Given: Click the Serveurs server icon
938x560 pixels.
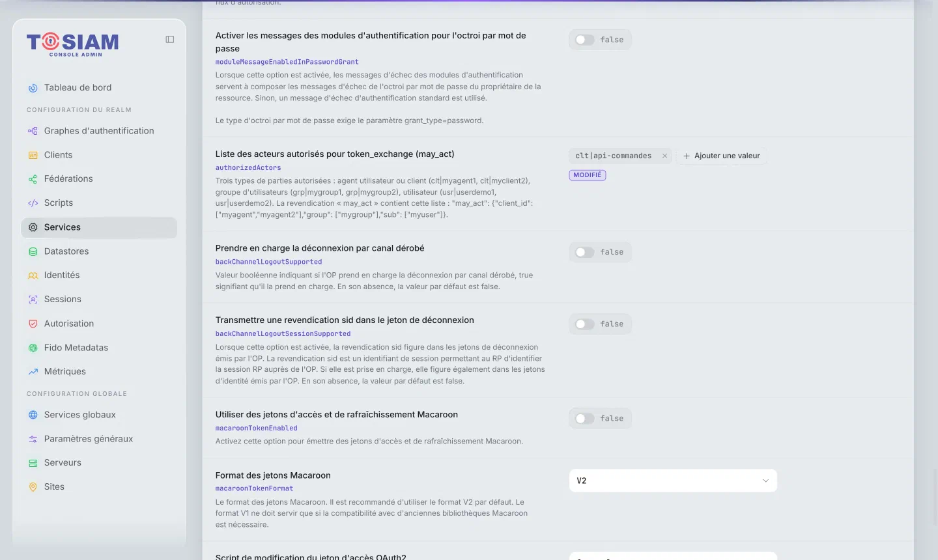Looking at the screenshot, I should click(x=33, y=463).
